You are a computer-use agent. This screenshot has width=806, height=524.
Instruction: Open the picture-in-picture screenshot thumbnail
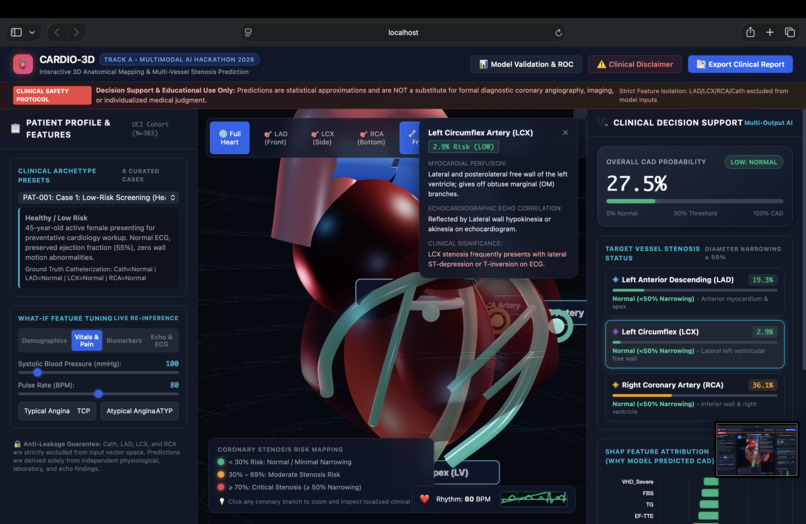pos(757,450)
